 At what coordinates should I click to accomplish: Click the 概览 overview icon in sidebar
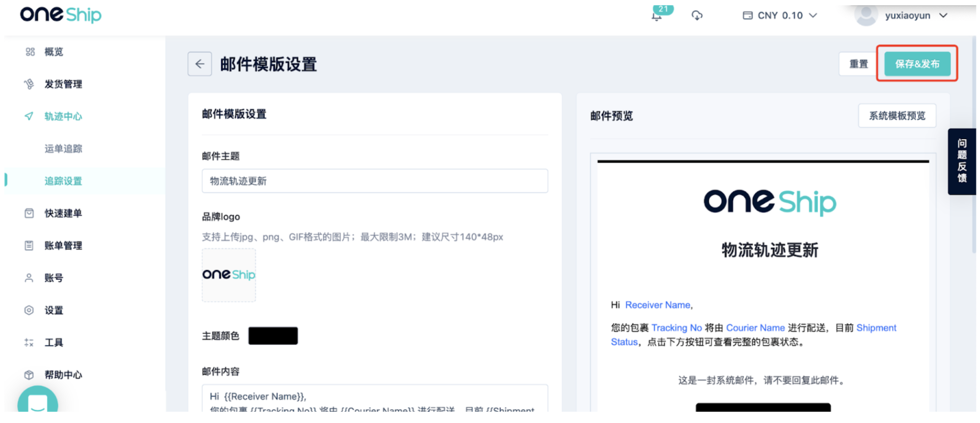(30, 52)
